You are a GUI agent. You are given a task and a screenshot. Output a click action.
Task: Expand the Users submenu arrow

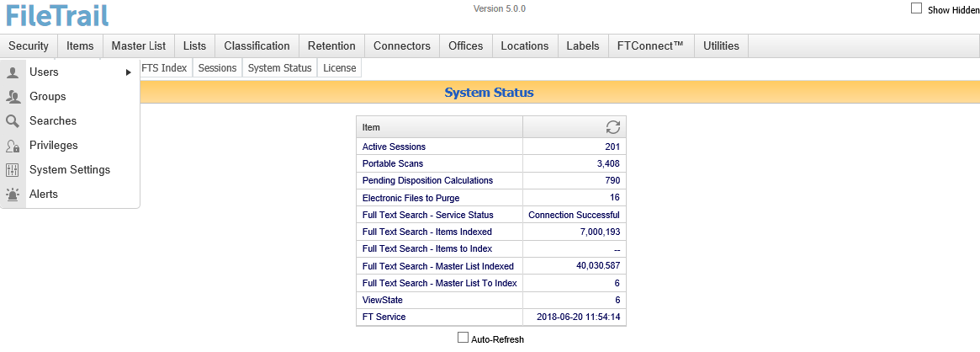click(128, 72)
